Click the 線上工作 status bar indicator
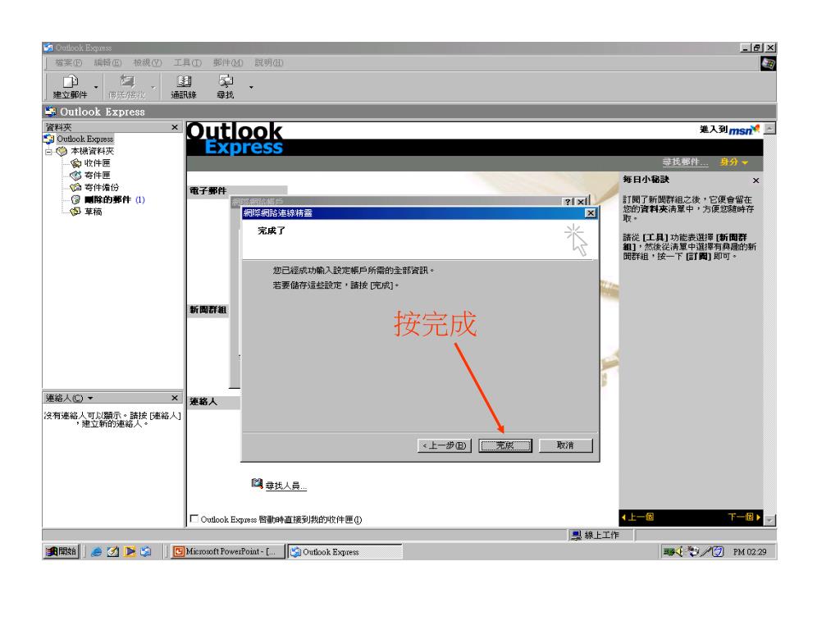840x630 pixels. 596,535
